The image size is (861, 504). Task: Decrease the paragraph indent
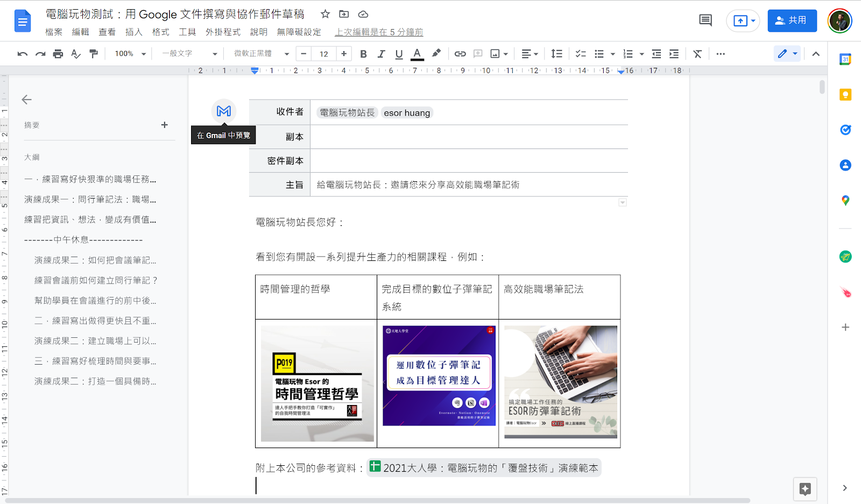click(657, 54)
